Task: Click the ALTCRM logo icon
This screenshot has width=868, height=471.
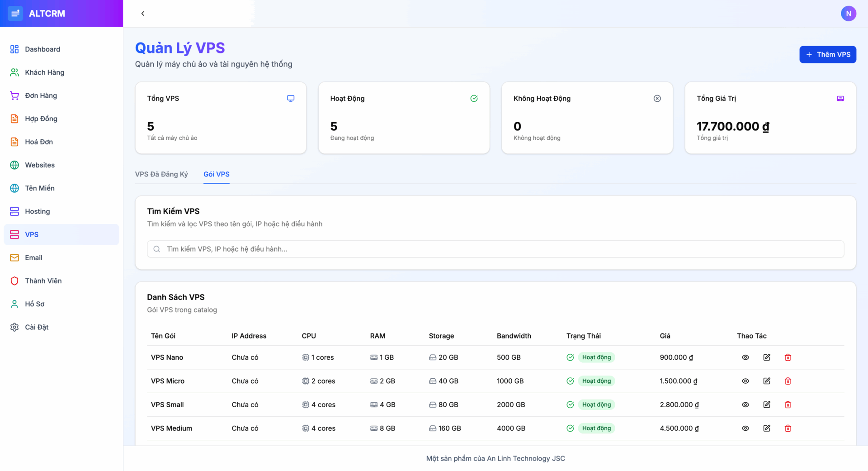Action: [x=15, y=13]
